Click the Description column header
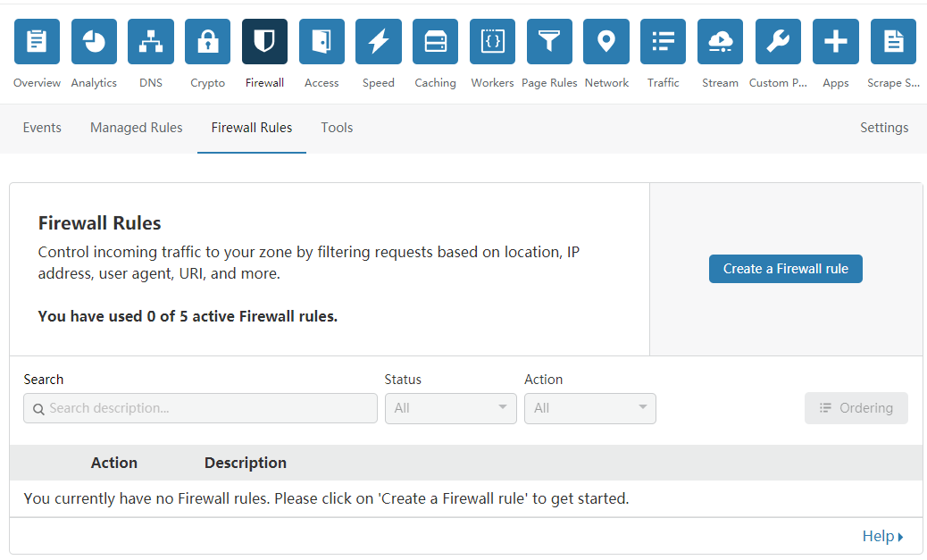 tap(246, 463)
